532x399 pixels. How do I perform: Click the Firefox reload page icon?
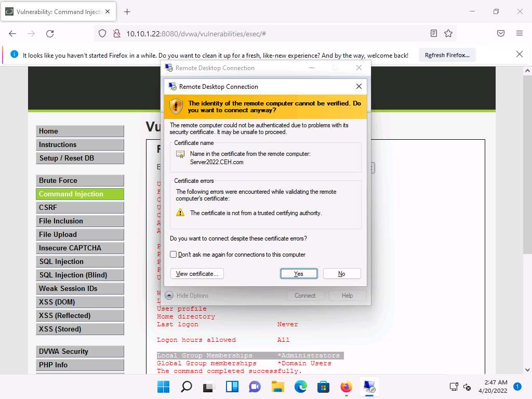pyautogui.click(x=50, y=34)
